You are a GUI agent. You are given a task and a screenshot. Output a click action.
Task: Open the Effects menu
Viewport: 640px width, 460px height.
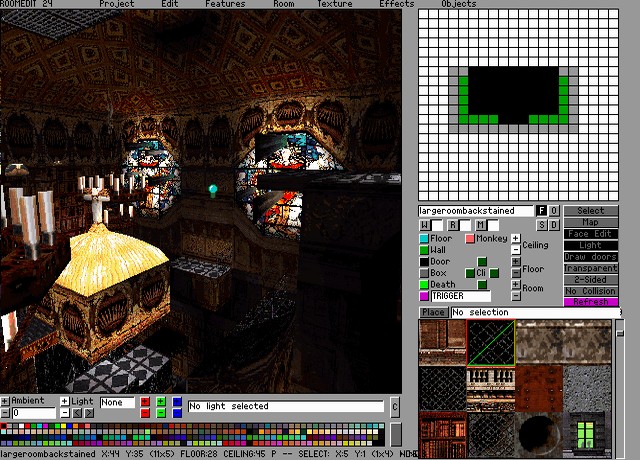(x=396, y=4)
